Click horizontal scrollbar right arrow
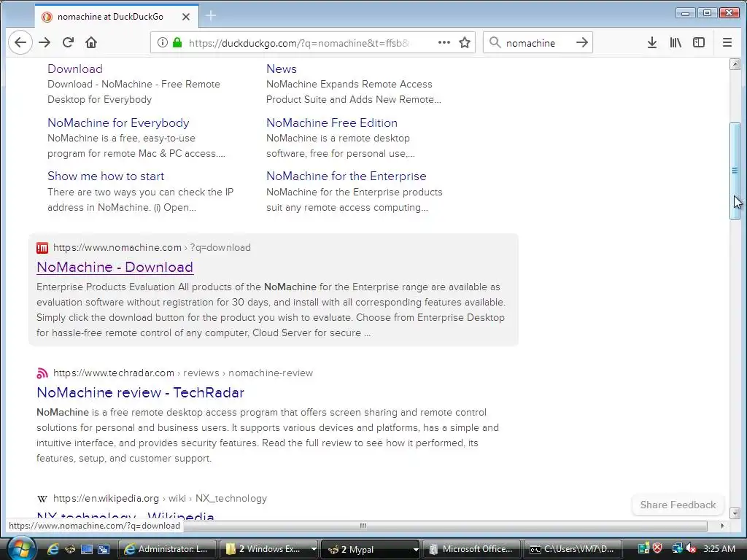The width and height of the screenshot is (747, 560). coord(722,526)
